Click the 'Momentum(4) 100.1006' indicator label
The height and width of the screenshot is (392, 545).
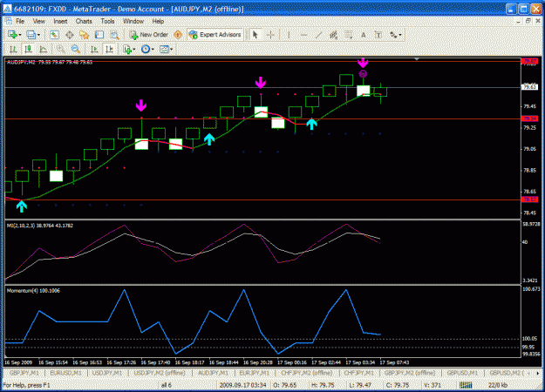[33, 291]
